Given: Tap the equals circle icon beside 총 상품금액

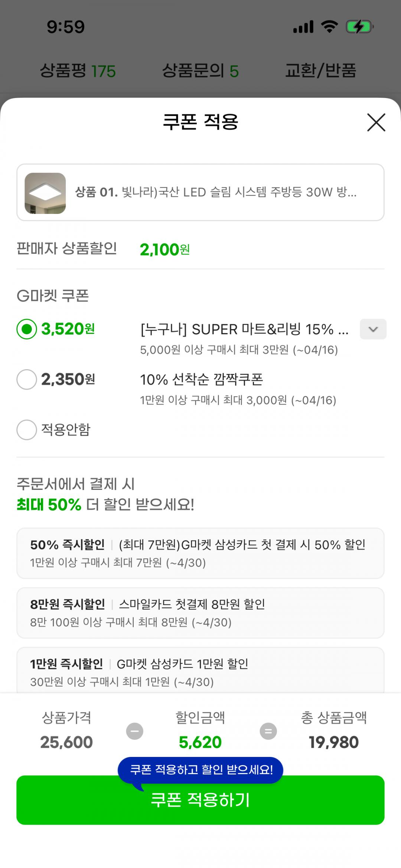Looking at the screenshot, I should click(x=268, y=731).
